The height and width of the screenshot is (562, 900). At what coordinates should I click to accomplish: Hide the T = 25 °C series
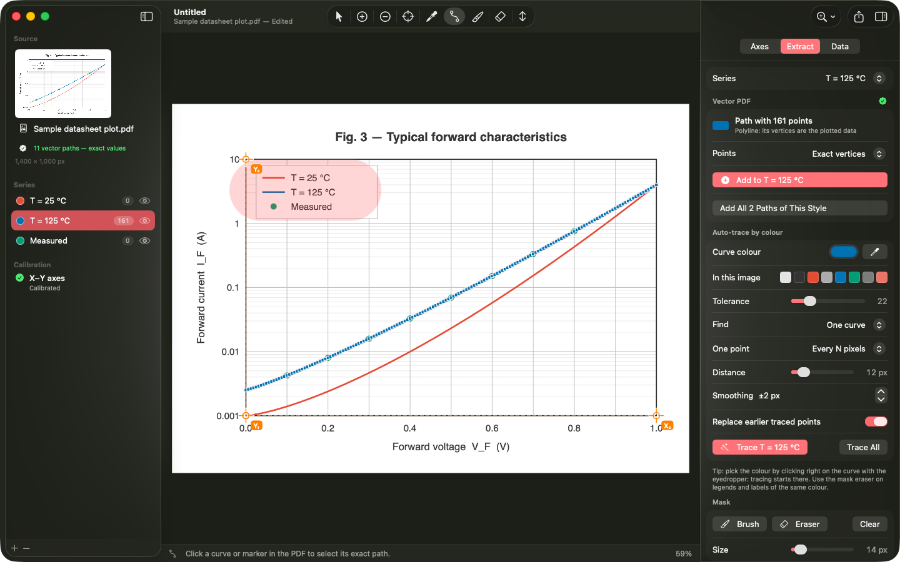coord(145,200)
